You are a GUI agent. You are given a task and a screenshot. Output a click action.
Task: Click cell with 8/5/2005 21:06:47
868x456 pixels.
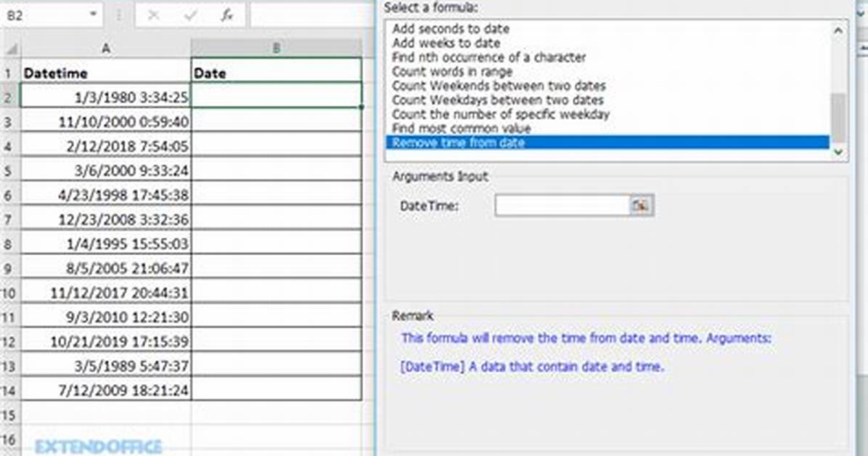click(106, 268)
